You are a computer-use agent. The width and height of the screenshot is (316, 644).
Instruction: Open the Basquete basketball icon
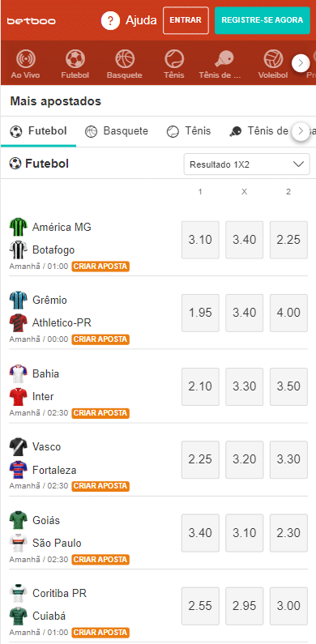125,60
